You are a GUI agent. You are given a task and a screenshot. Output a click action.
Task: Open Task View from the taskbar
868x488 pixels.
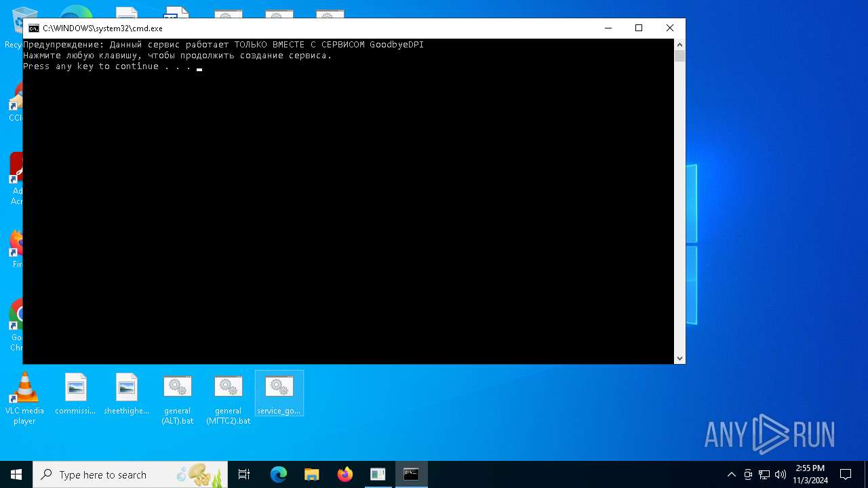pyautogui.click(x=244, y=474)
